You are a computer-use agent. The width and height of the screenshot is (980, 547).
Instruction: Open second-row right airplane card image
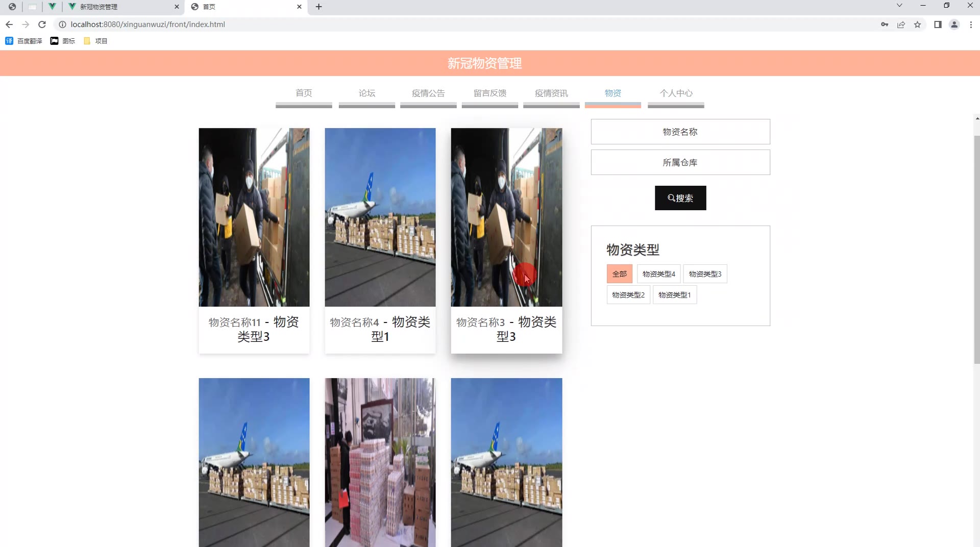pos(506,462)
